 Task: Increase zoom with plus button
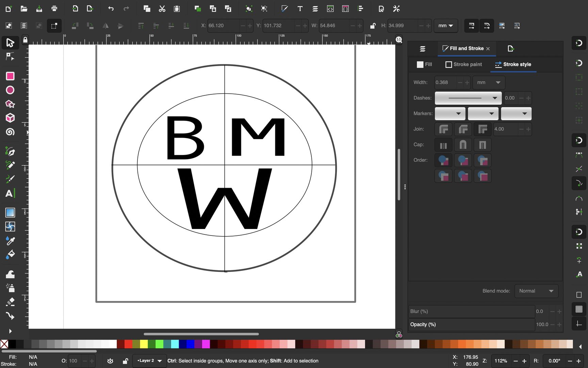click(524, 361)
